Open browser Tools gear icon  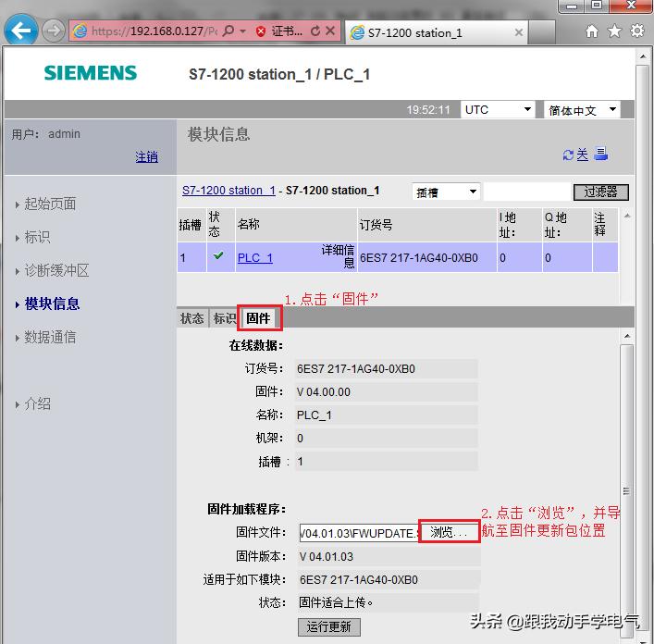637,31
